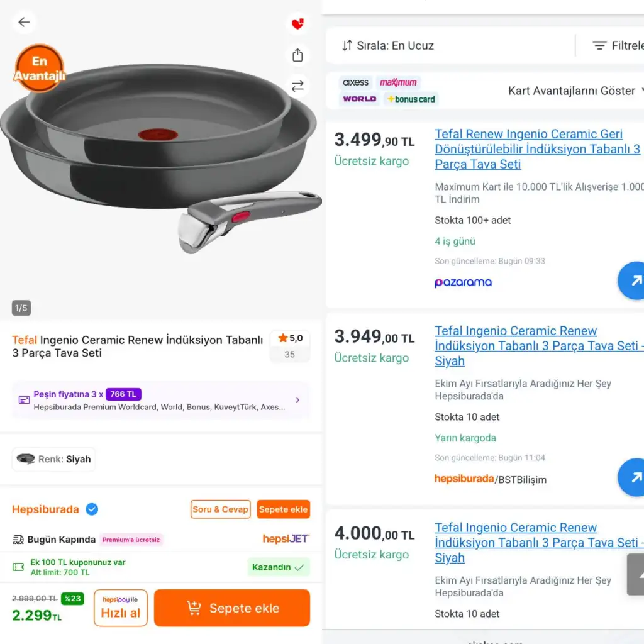
Task: Select the Renk: Siyah color option
Action: (x=54, y=459)
